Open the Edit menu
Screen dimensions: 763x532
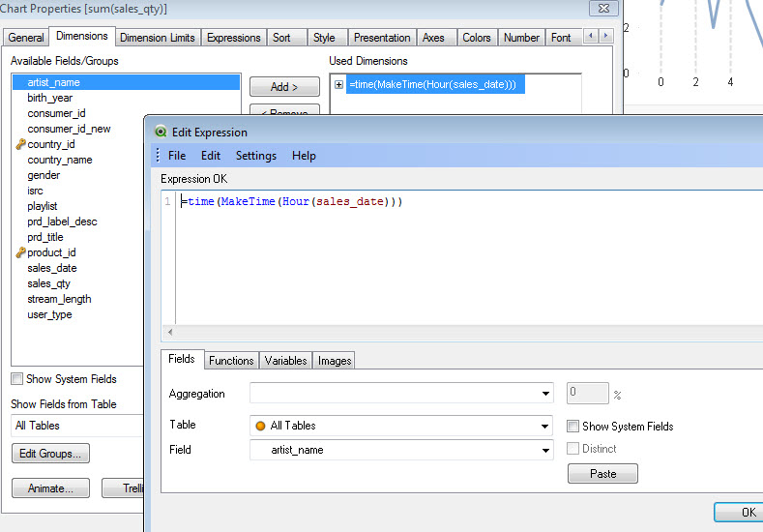click(x=211, y=156)
